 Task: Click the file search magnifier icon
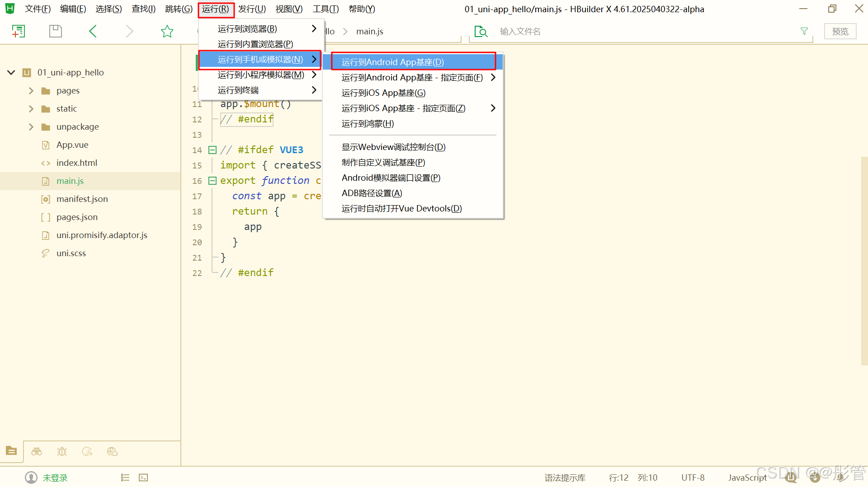[x=481, y=32]
